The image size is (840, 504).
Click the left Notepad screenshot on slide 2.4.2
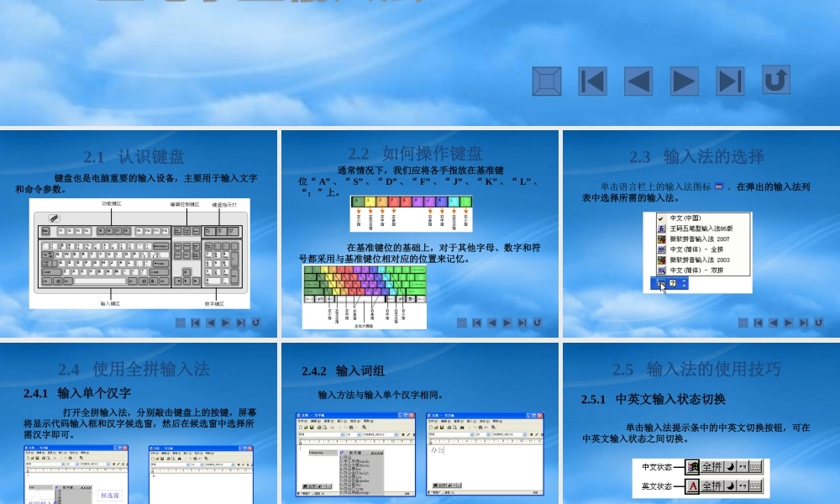[x=355, y=454]
